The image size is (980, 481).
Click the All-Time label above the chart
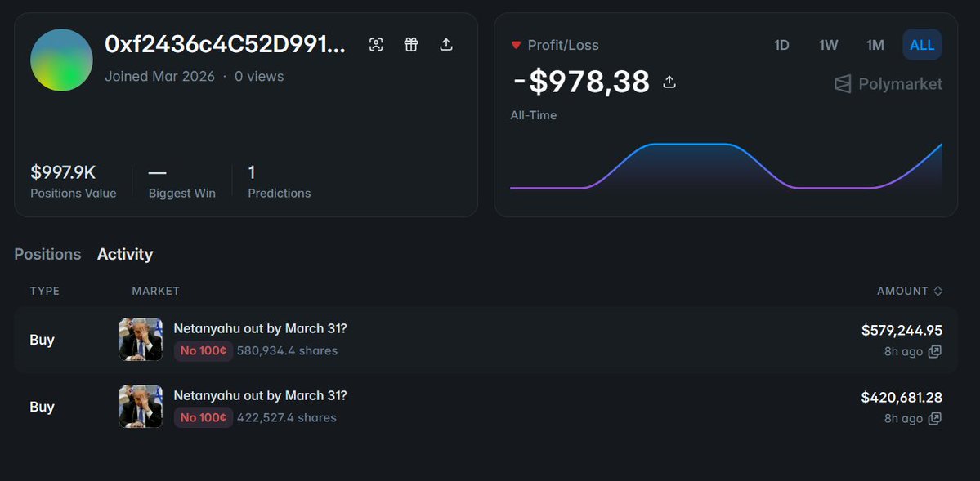tap(533, 116)
